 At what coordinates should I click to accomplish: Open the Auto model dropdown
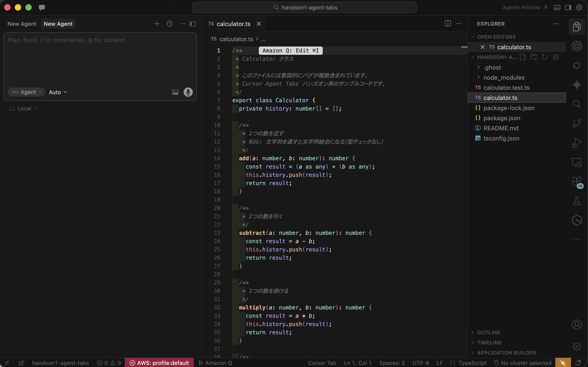coord(58,92)
